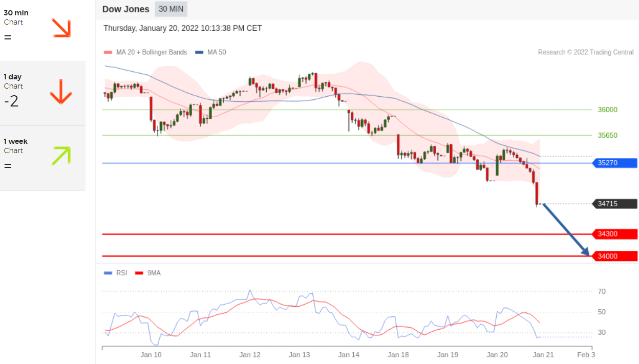Click the RSI 70 level label
639x364 pixels.
(x=602, y=291)
